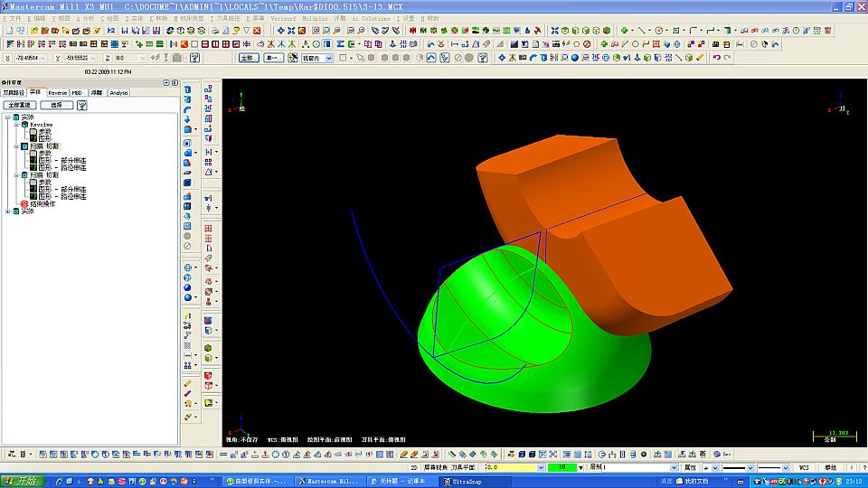Open the 文件 (File) menu
The width and height of the screenshot is (868, 488).
tap(13, 18)
